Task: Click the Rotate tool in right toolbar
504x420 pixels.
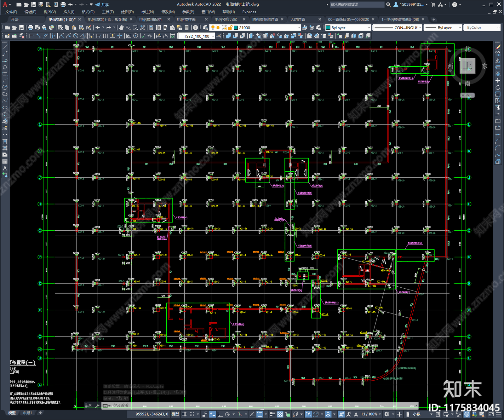Action: [x=498, y=87]
